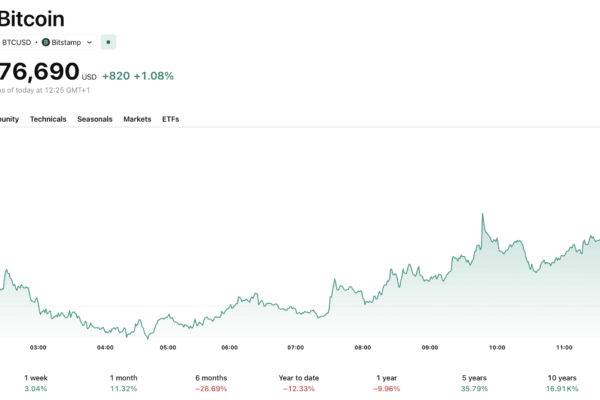
Task: Switch chart to 6 months range
Action: [213, 382]
